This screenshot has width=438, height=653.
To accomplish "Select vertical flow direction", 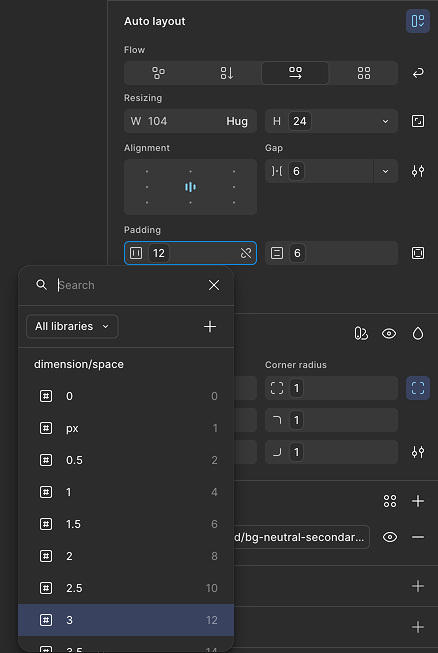I will tap(226, 73).
